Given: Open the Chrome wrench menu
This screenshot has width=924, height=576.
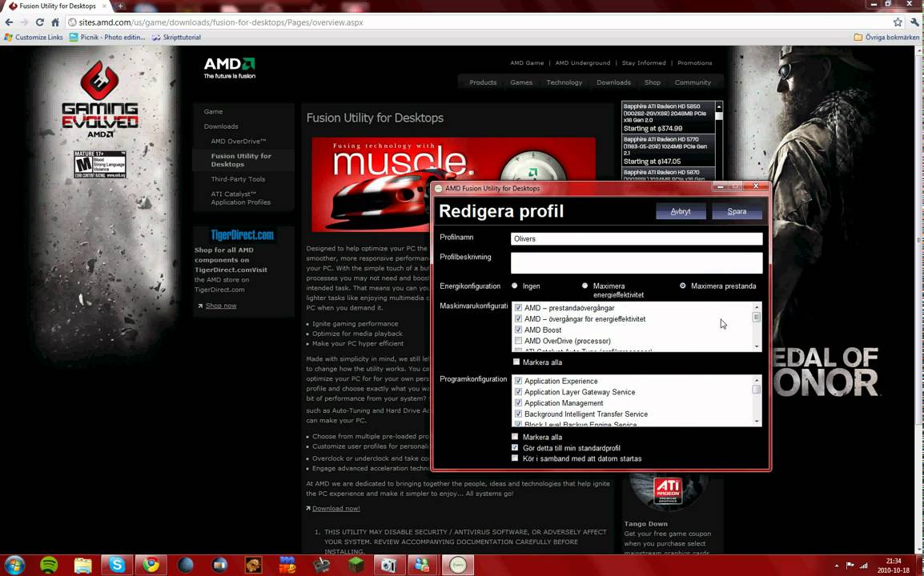Looking at the screenshot, I should click(914, 22).
